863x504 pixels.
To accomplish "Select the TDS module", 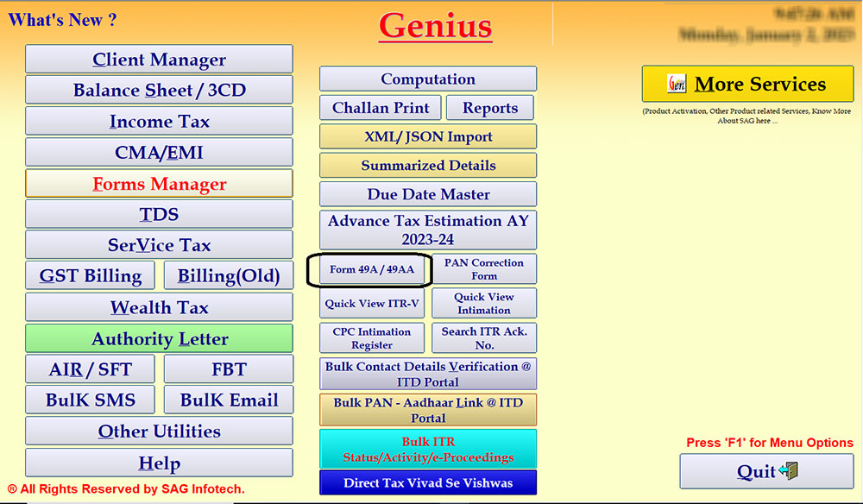I will pos(159,213).
